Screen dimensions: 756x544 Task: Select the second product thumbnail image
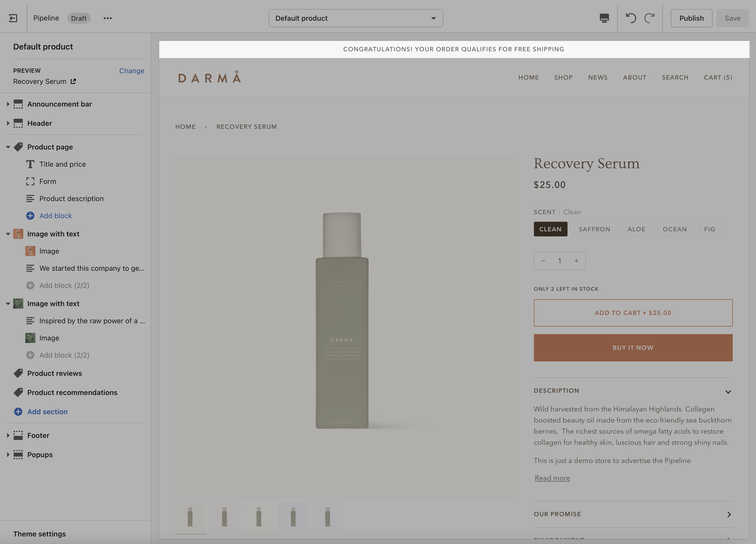point(224,517)
